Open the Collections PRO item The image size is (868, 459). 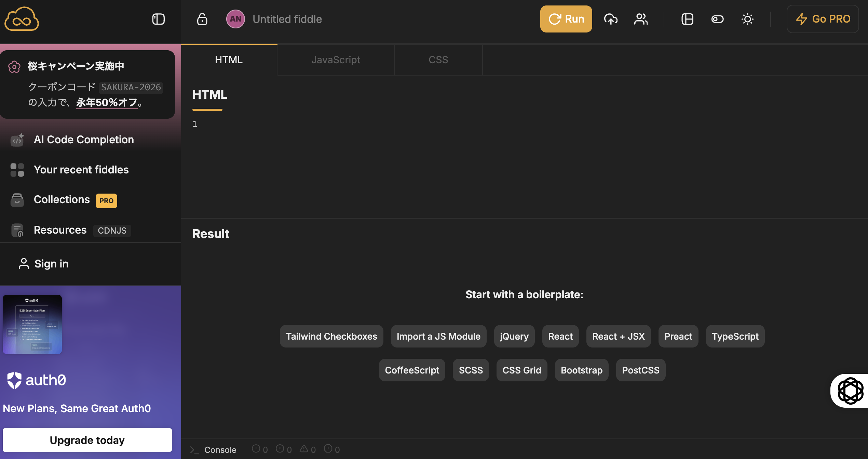click(62, 200)
